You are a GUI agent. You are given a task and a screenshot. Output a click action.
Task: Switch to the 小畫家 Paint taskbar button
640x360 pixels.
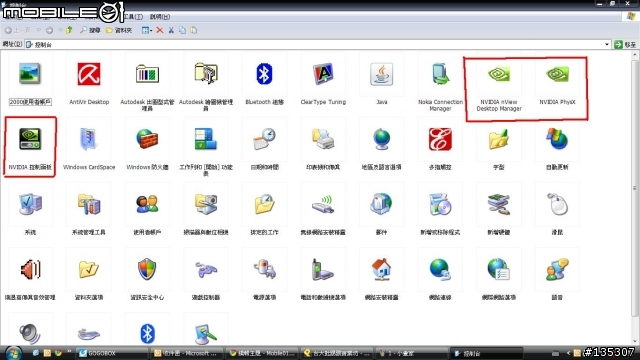pyautogui.click(x=412, y=353)
